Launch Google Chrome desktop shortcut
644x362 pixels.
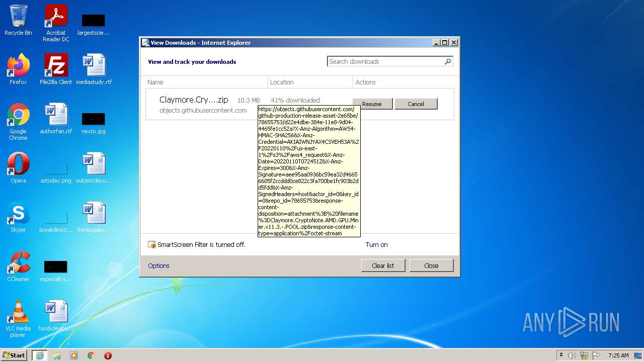click(18, 122)
